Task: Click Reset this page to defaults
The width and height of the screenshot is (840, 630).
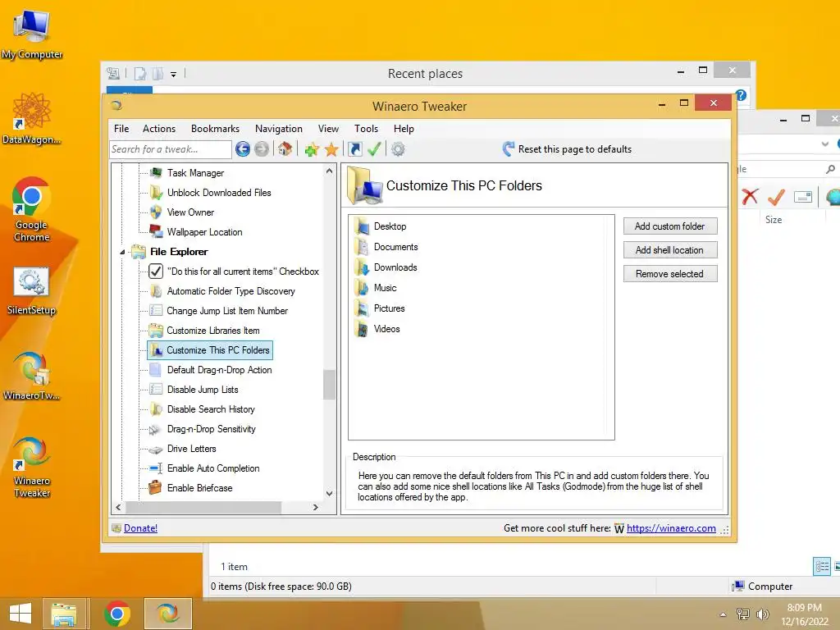Action: pyautogui.click(x=575, y=149)
